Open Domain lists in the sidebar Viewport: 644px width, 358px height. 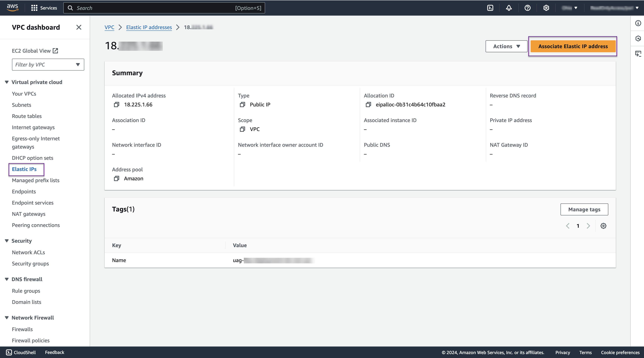pyautogui.click(x=27, y=302)
